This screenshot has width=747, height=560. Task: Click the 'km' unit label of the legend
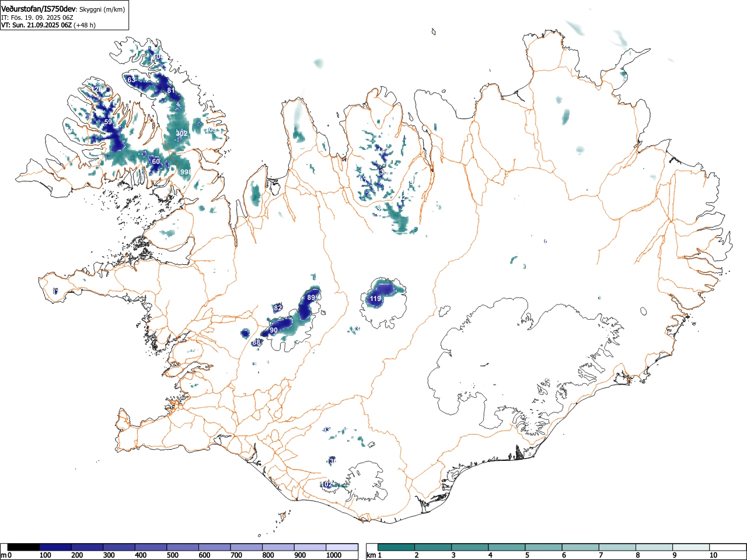click(371, 555)
